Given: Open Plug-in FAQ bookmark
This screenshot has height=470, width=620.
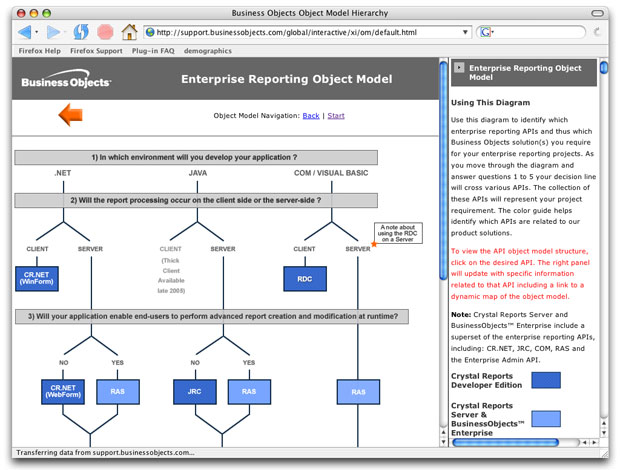Looking at the screenshot, I should (153, 51).
